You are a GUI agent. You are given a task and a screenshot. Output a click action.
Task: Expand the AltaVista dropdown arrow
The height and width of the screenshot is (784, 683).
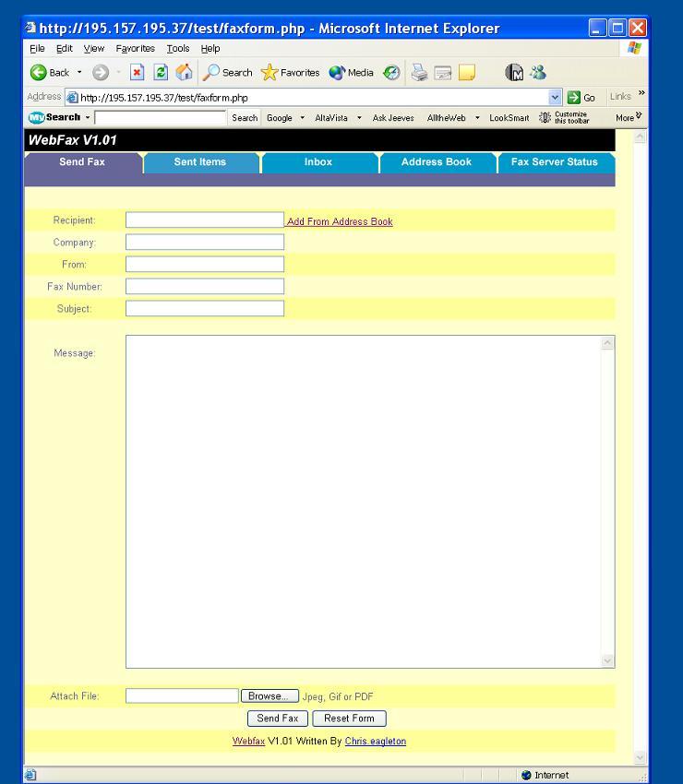pyautogui.click(x=359, y=118)
